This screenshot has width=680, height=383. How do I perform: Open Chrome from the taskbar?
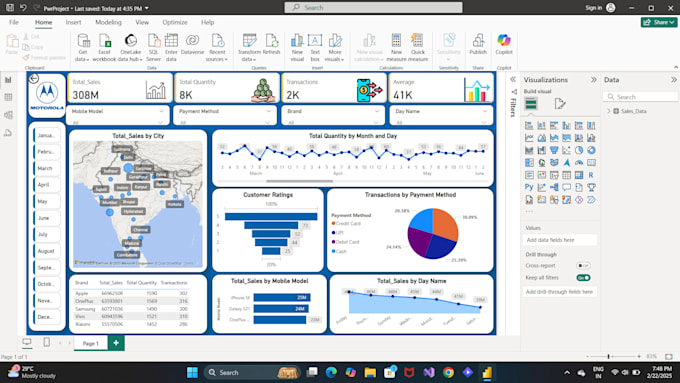tap(448, 372)
